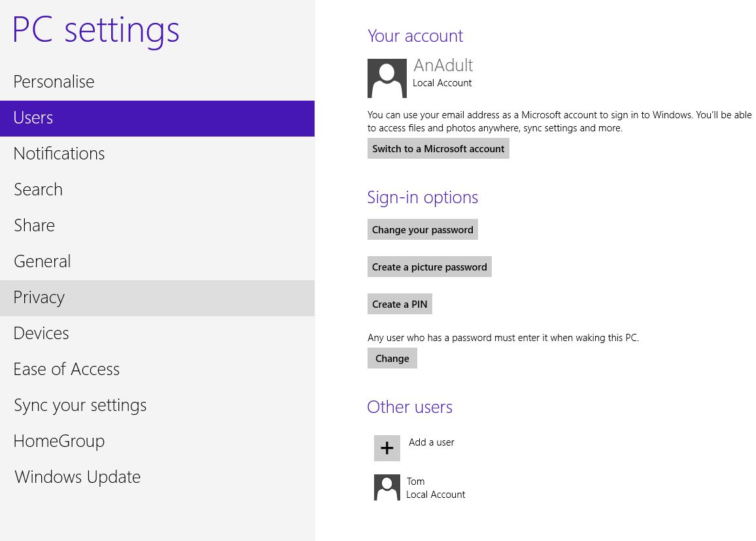Open Privacy settings
756x541 pixels.
(x=157, y=298)
